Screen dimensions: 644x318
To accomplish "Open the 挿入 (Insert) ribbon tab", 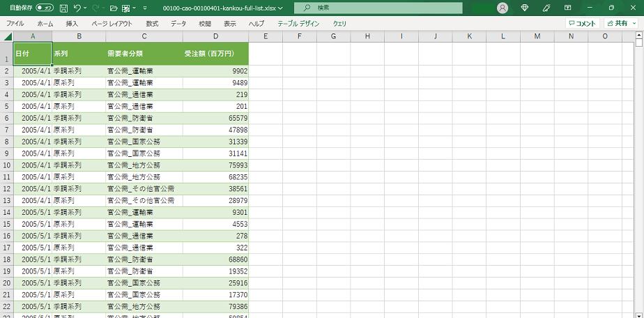I will [72, 23].
